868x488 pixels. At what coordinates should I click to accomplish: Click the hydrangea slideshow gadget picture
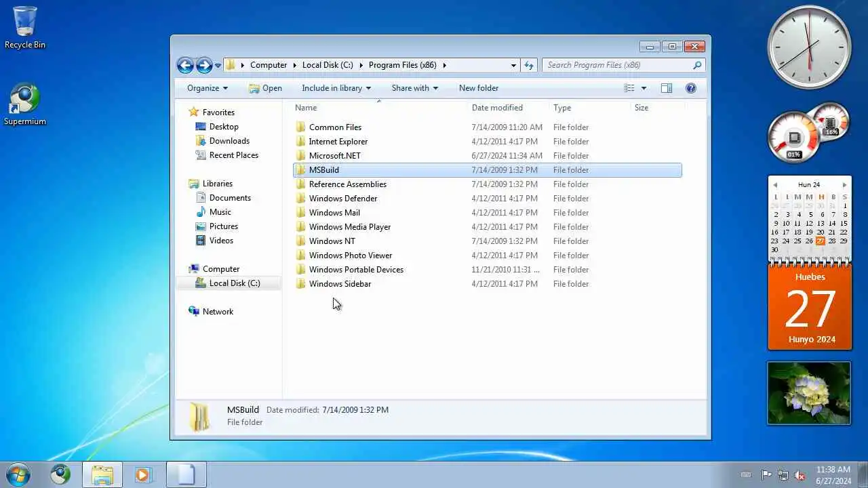(x=809, y=393)
